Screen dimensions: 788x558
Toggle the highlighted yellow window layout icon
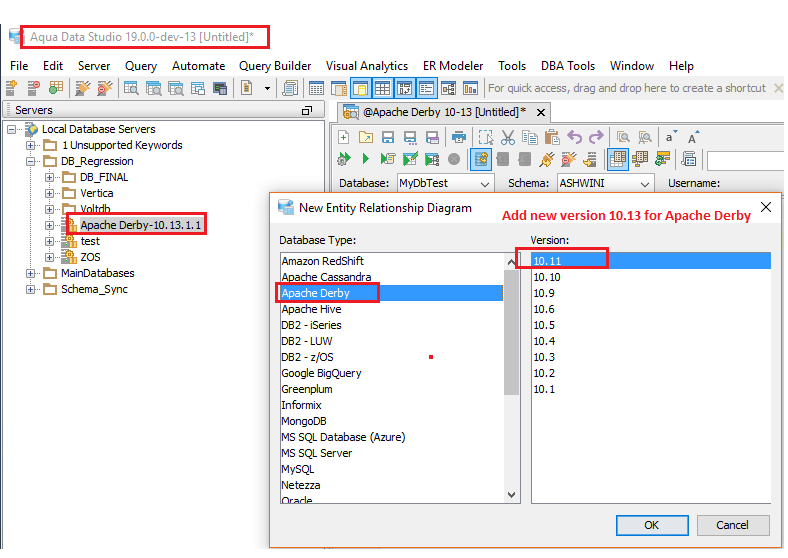[x=361, y=88]
